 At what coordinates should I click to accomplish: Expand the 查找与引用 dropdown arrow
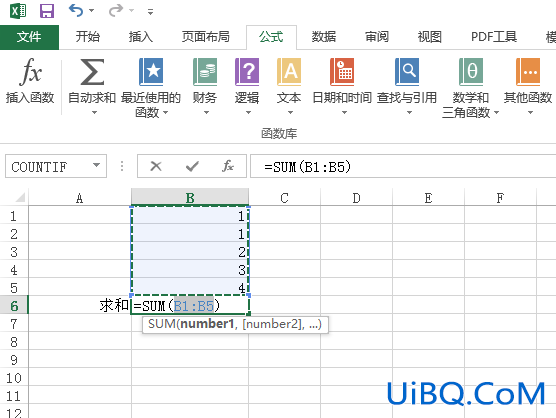[410, 113]
